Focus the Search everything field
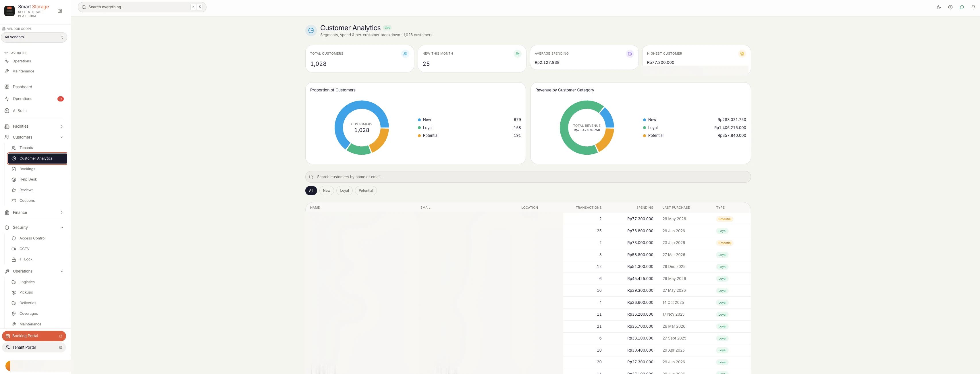The width and height of the screenshot is (980, 374). pyautogui.click(x=142, y=7)
